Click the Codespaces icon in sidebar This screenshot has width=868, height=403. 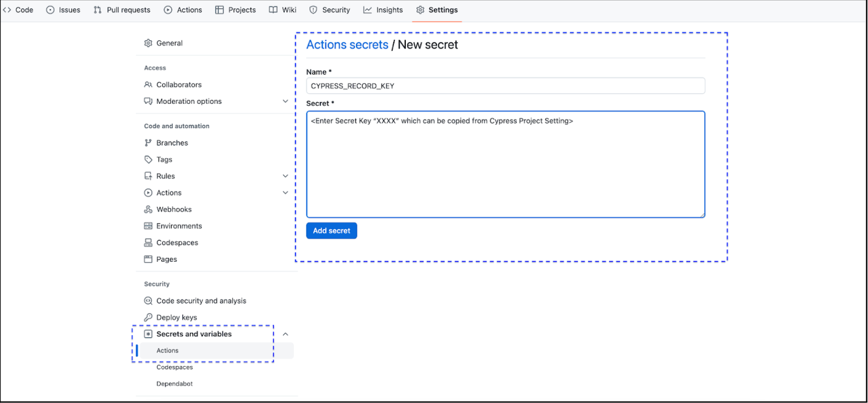point(148,243)
